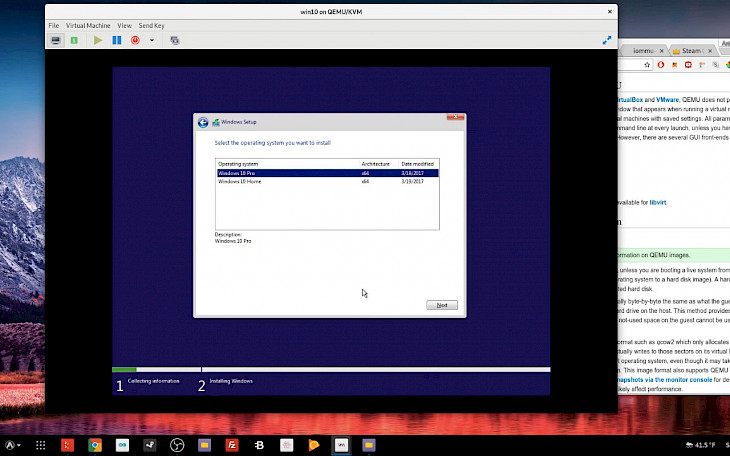The height and width of the screenshot is (456, 730).
Task: Select the Windows 10 Pro row
Action: [327, 173]
